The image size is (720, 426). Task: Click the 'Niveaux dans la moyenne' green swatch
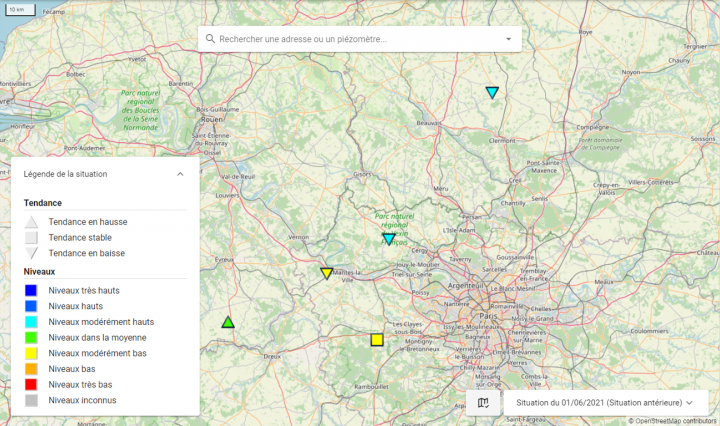(x=32, y=338)
